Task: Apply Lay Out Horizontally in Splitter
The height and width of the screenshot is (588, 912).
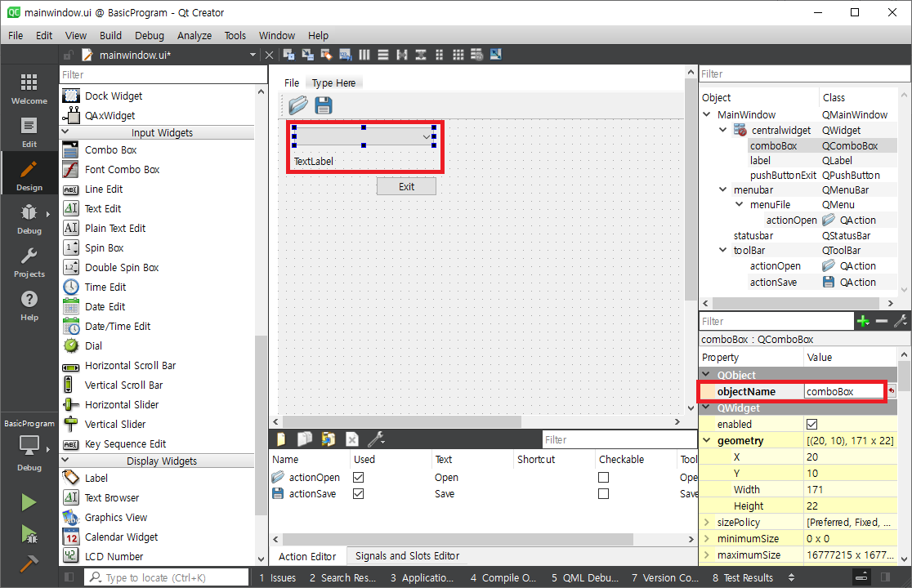Action: point(402,55)
